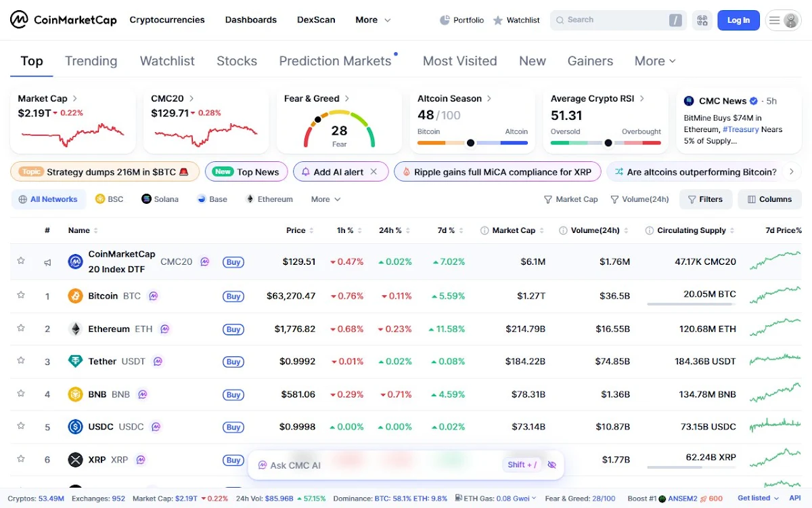This screenshot has height=508, width=812.
Task: Click Buy button for Bitcoin
Action: click(x=233, y=297)
